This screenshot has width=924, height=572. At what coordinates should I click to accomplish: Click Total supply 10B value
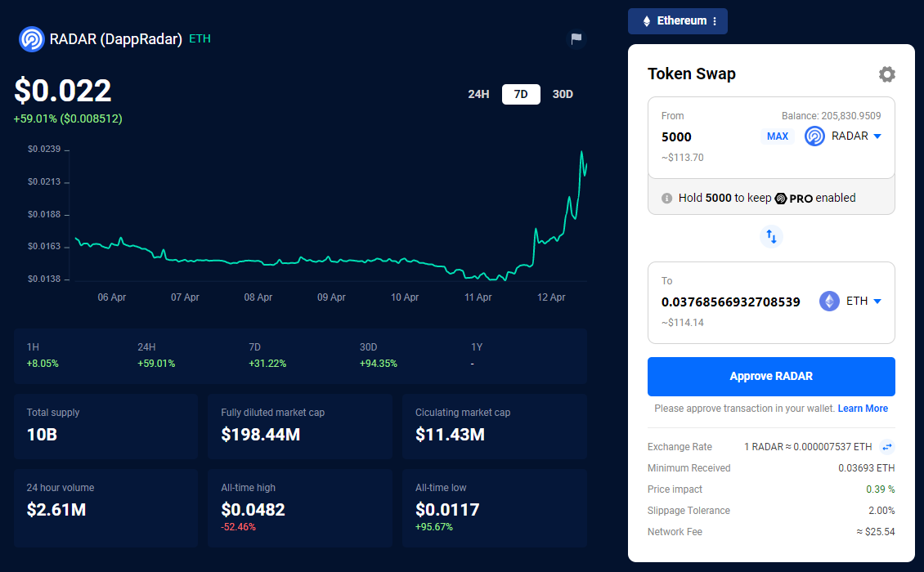42,435
